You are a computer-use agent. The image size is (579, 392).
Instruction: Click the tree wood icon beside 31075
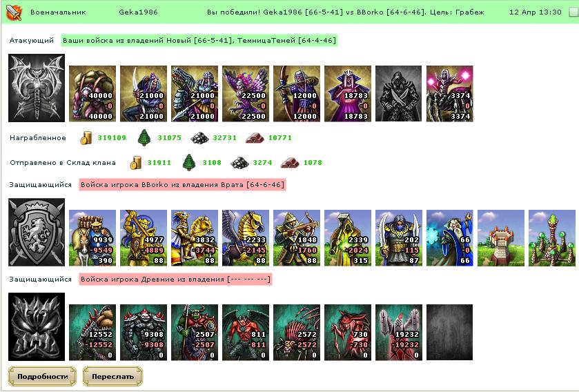pyautogui.click(x=144, y=137)
